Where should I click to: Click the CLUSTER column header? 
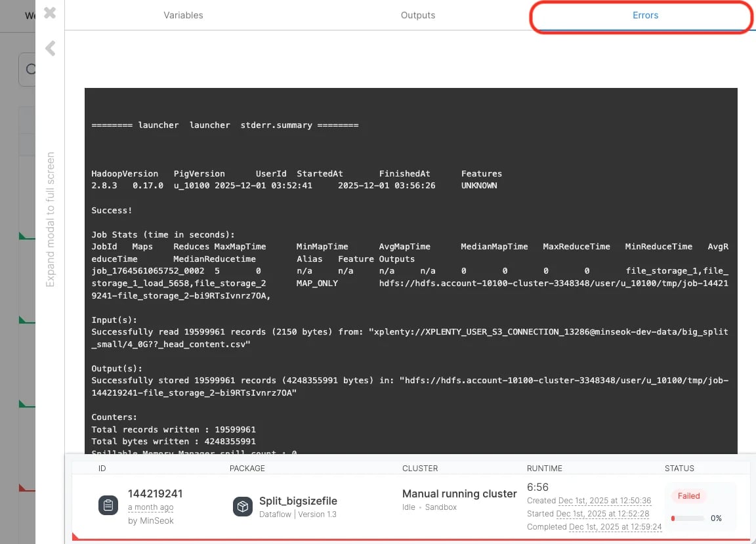[x=420, y=469]
